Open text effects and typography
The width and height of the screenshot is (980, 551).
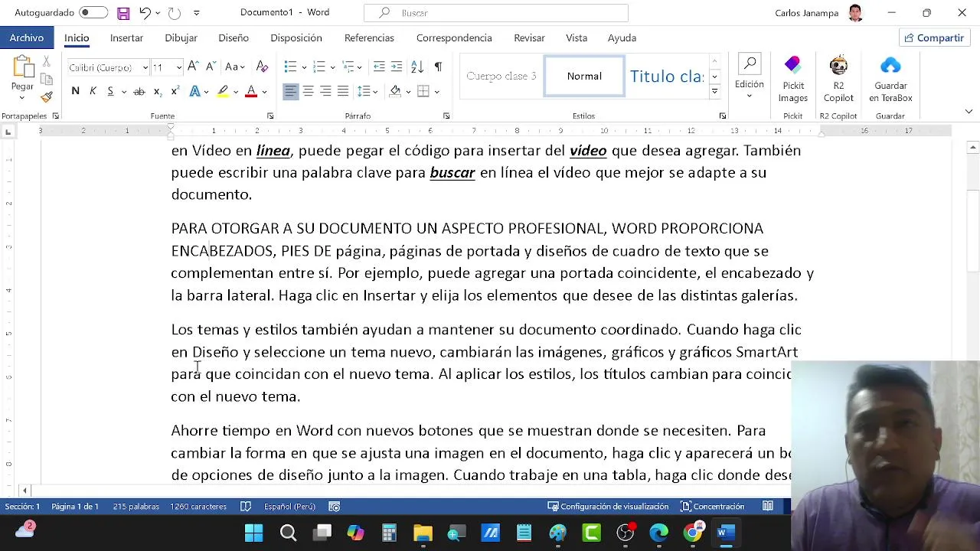tap(194, 91)
